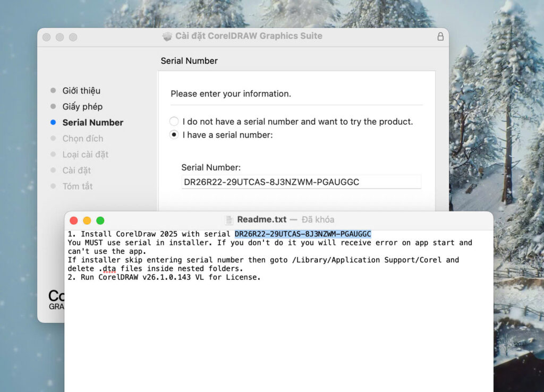
Task: Click the installer package icon in title bar
Action: pos(167,37)
